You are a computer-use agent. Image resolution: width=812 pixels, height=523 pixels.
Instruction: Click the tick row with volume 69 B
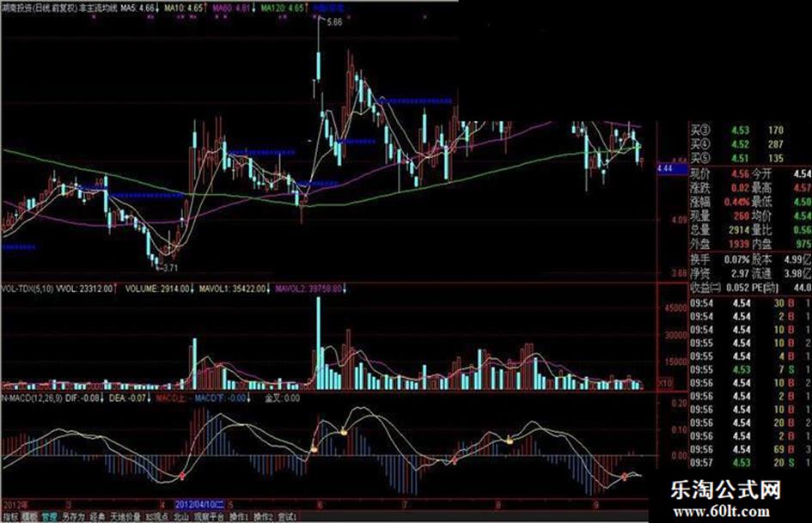click(750, 449)
